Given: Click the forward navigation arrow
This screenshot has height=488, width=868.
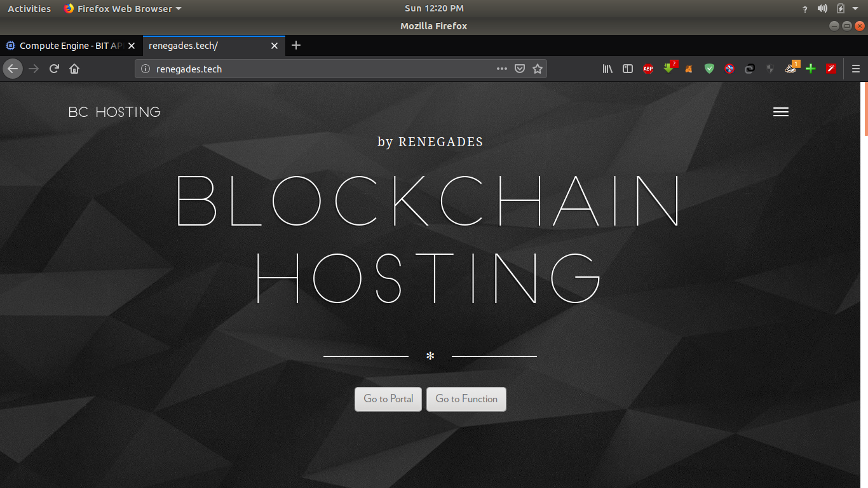Looking at the screenshot, I should point(34,69).
